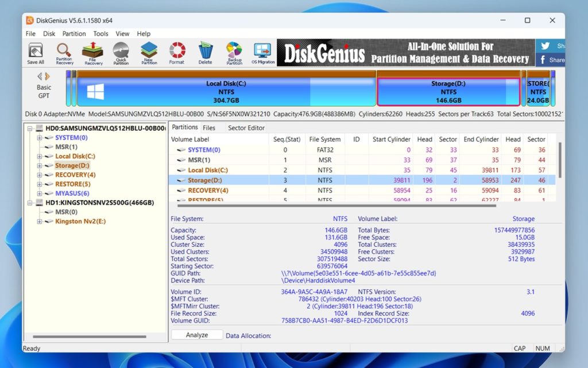Expand the Kingston Nv2(E:) tree node
The image size is (588, 368).
tap(40, 222)
